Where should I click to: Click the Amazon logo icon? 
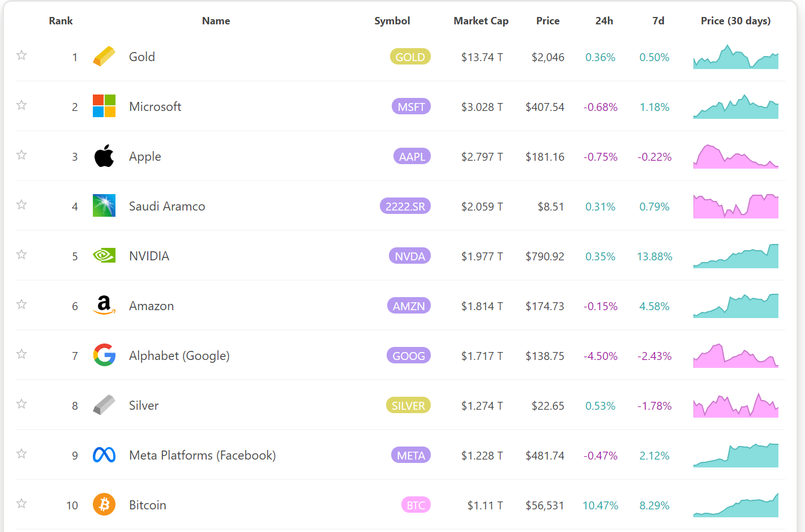pos(104,305)
